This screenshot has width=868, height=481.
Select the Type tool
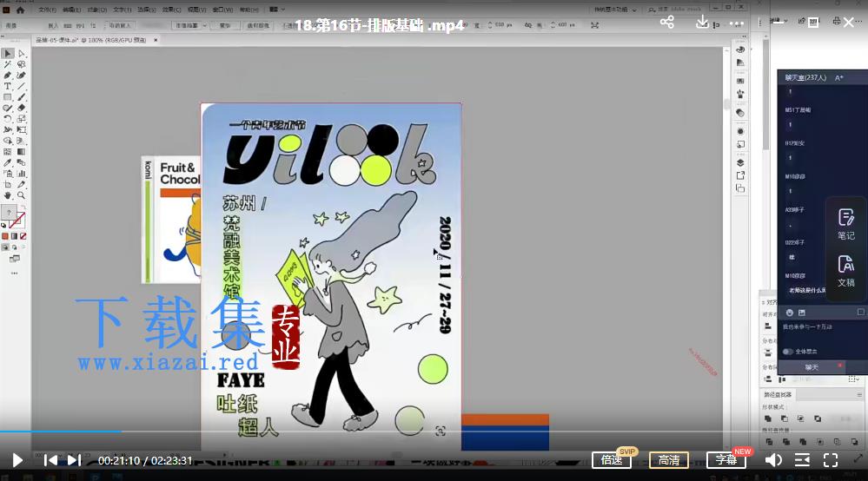pos(8,86)
